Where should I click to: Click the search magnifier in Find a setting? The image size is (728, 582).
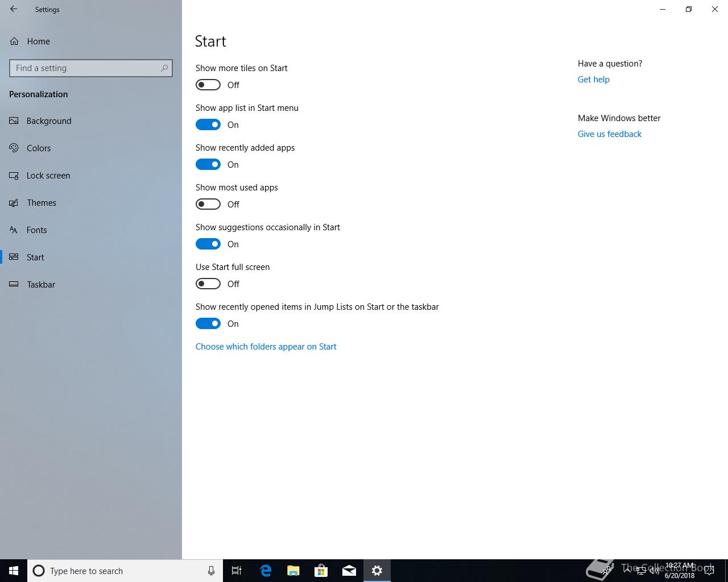(x=164, y=68)
